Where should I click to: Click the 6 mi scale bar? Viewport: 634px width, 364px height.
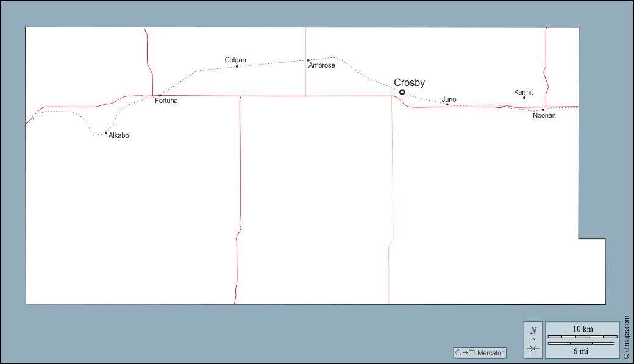pyautogui.click(x=581, y=344)
